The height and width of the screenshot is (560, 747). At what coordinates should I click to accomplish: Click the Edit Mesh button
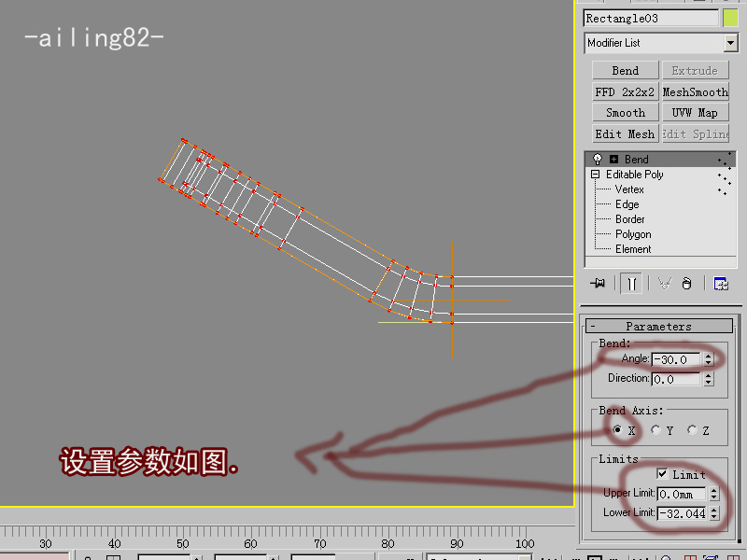point(625,134)
